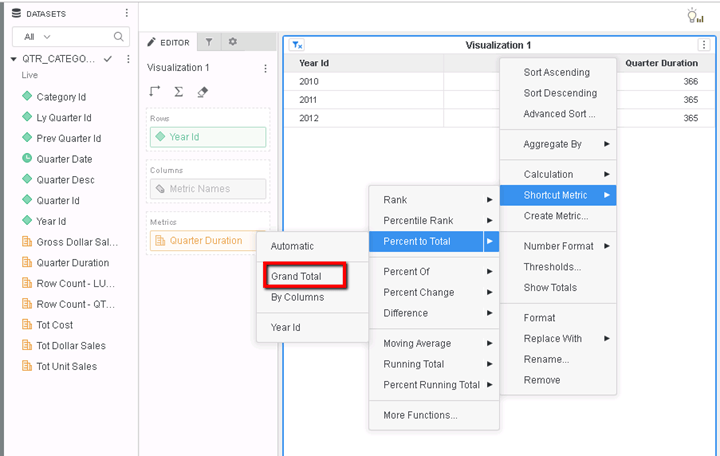Click More Functions... option

pyautogui.click(x=420, y=415)
